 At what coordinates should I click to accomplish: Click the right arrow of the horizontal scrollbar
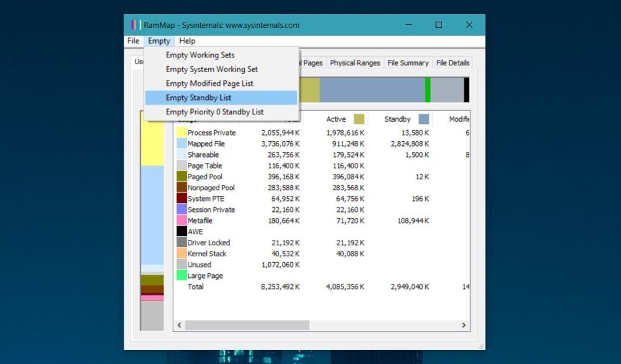[465, 325]
